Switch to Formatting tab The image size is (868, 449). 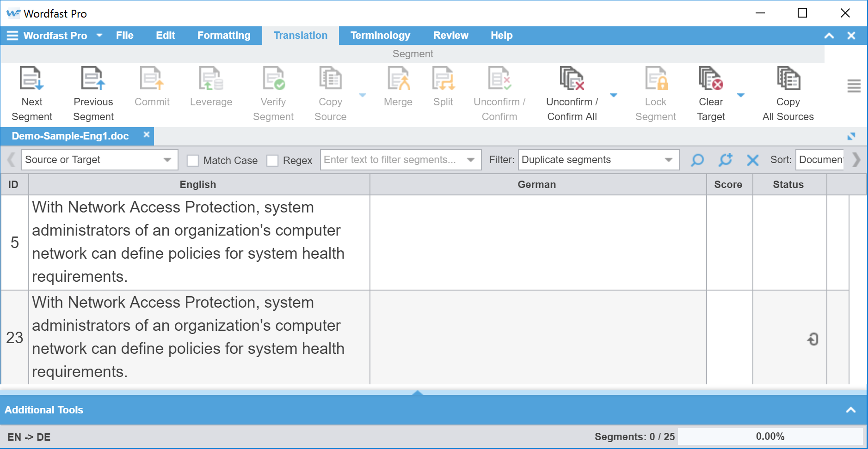[224, 36]
